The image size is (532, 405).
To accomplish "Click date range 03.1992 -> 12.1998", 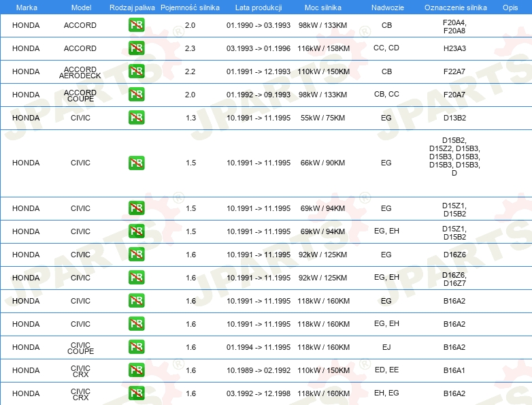I will pos(259,393).
